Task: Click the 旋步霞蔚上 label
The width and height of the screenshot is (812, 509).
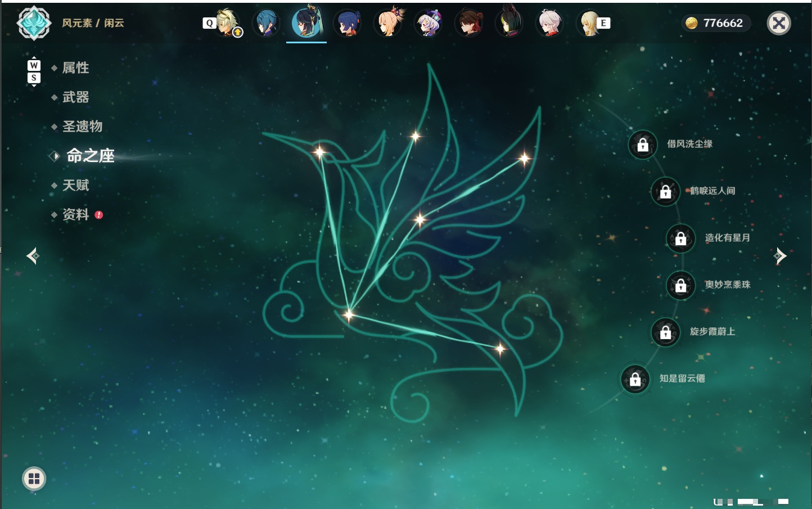Action: 712,331
